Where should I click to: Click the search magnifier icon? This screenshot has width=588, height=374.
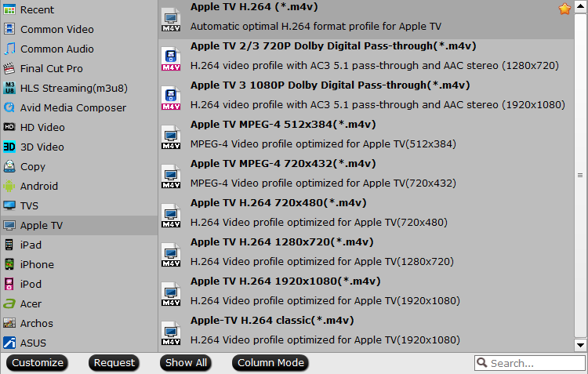(x=482, y=363)
